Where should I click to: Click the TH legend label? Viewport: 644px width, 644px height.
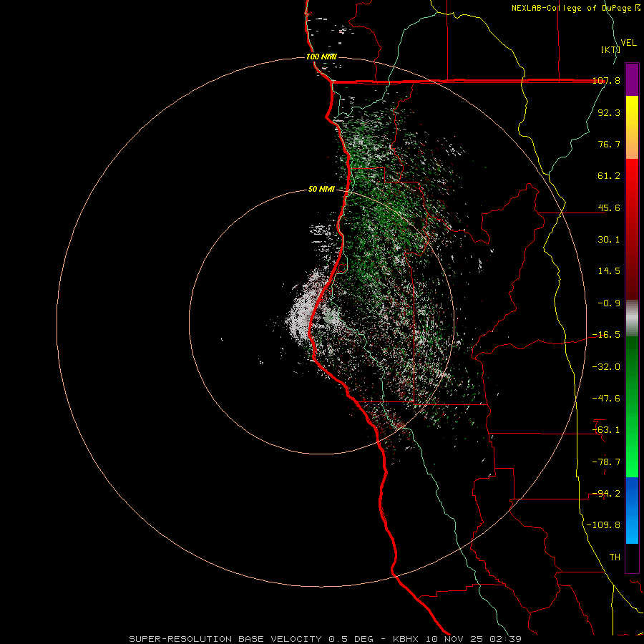(x=615, y=557)
